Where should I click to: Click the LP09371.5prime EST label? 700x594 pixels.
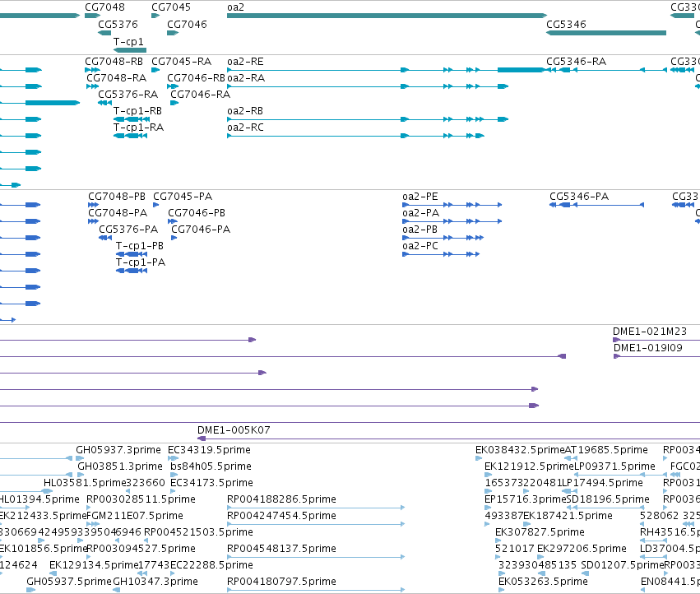click(614, 466)
